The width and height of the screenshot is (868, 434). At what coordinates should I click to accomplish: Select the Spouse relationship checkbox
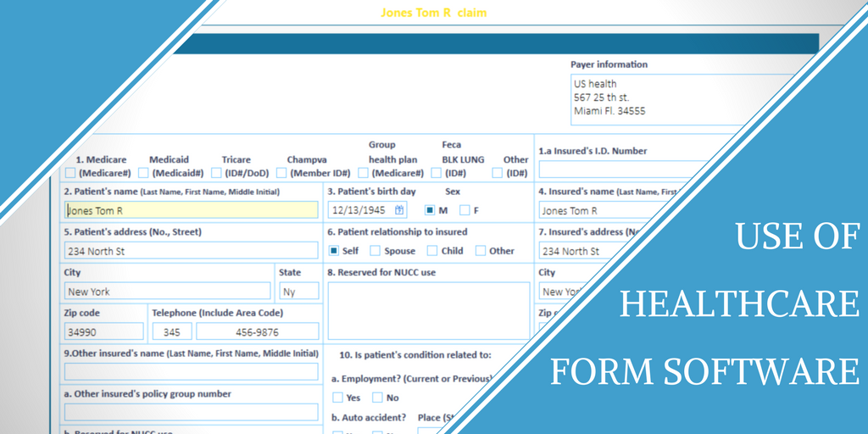click(376, 250)
